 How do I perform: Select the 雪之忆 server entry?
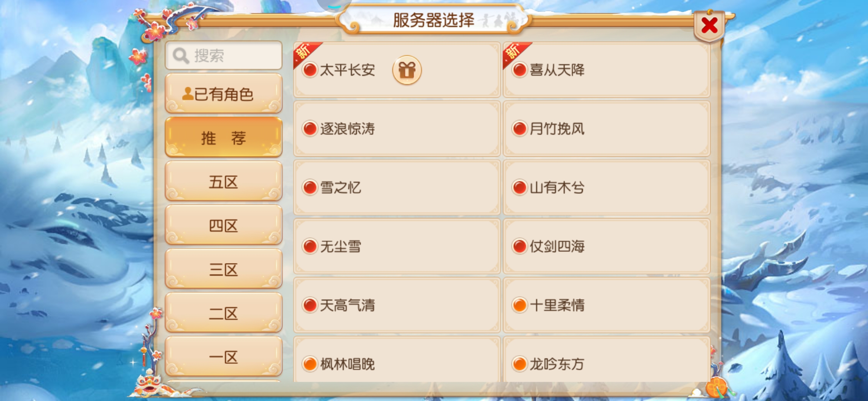coord(397,188)
